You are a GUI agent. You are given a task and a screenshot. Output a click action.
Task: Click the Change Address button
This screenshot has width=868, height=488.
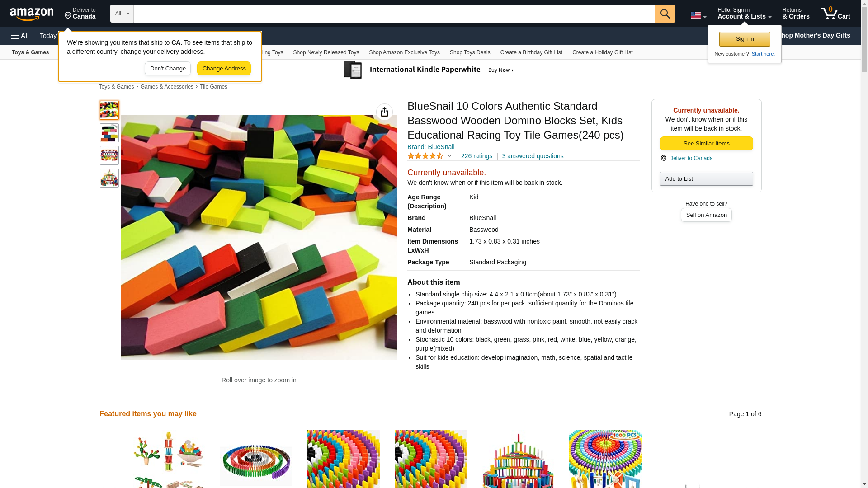[224, 69]
